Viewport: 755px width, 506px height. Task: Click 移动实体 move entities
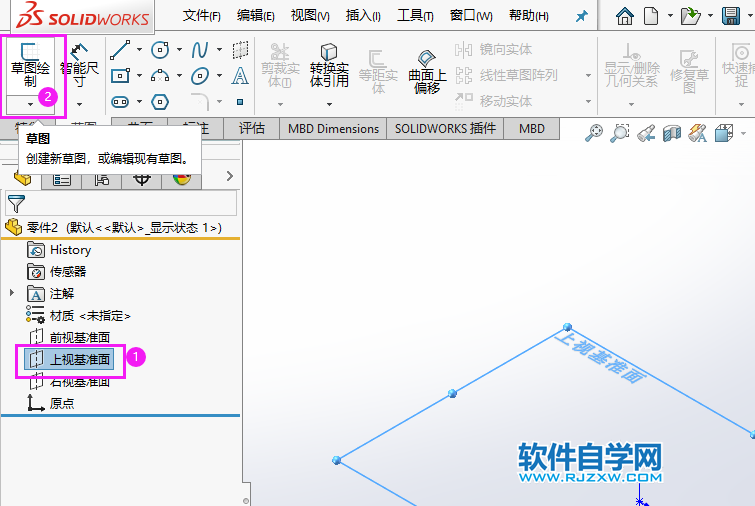(x=494, y=101)
